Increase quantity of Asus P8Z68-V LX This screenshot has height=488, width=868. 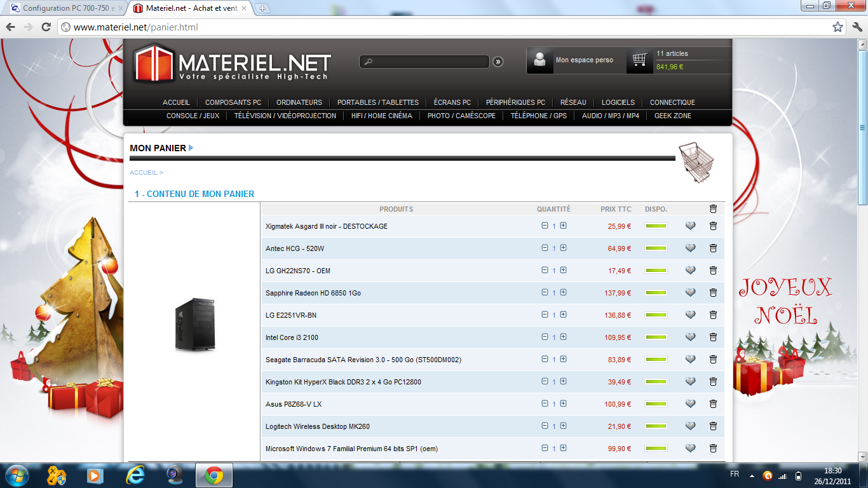(x=563, y=403)
